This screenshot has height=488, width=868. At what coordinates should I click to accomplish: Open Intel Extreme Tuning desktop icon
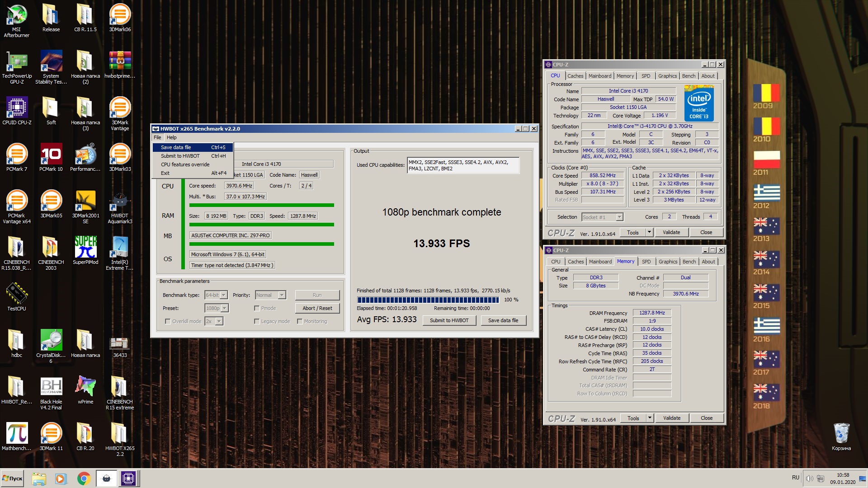tap(120, 253)
